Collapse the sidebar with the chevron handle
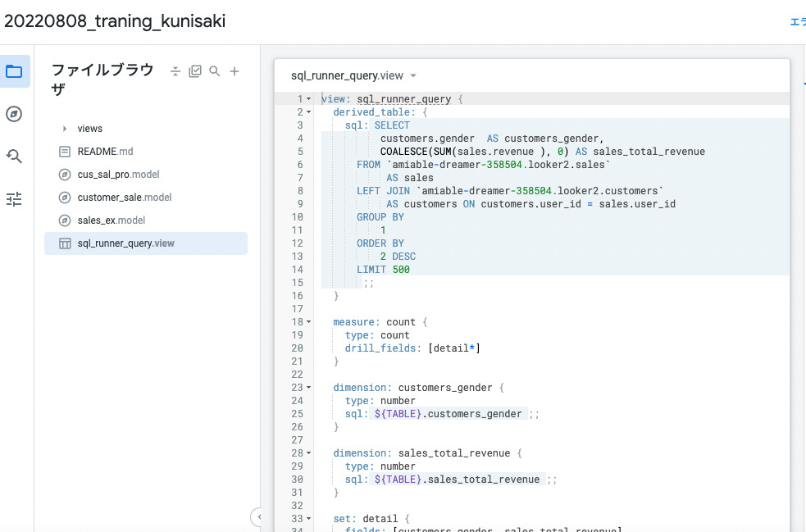This screenshot has width=806, height=532. tap(259, 518)
